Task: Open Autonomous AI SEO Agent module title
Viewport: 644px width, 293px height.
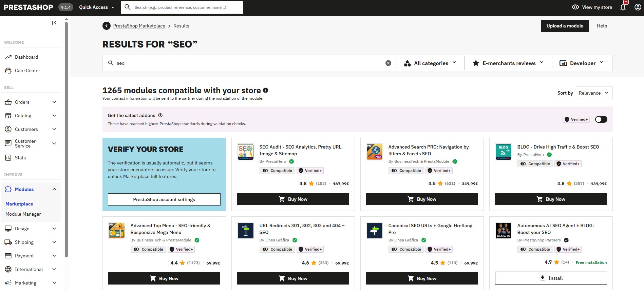Action: coord(555,229)
